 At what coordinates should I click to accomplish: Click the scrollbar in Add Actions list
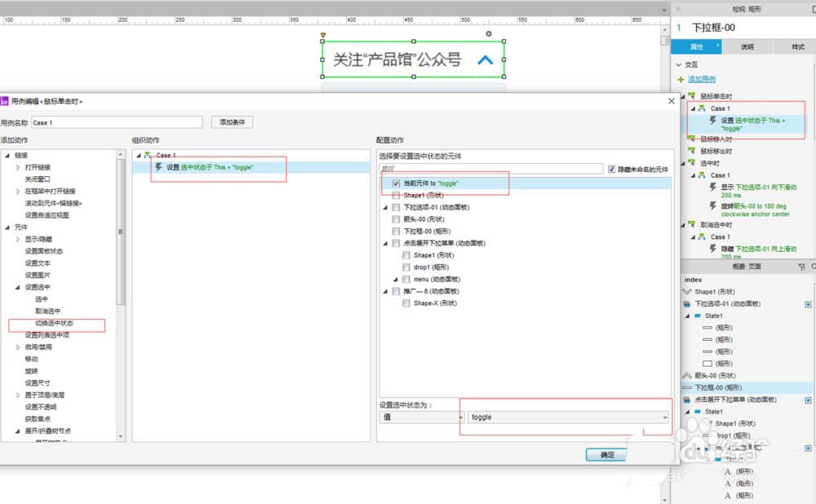point(121,232)
